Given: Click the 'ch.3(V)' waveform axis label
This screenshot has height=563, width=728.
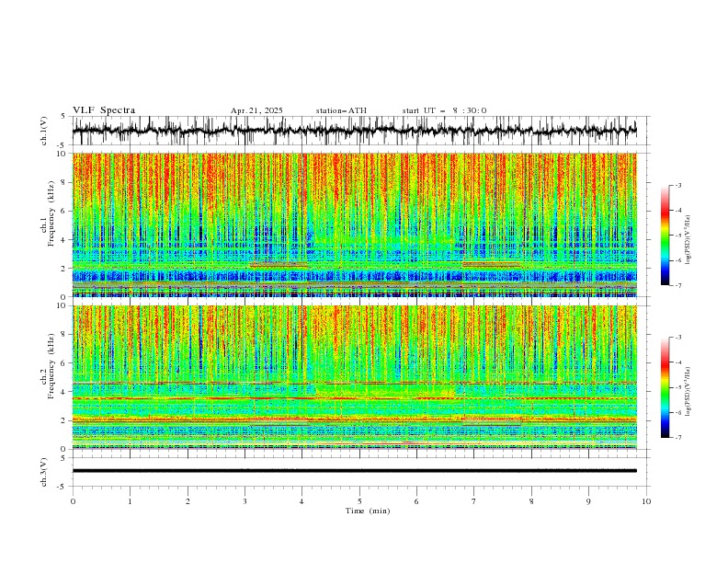Looking at the screenshot, I should pyautogui.click(x=44, y=472).
